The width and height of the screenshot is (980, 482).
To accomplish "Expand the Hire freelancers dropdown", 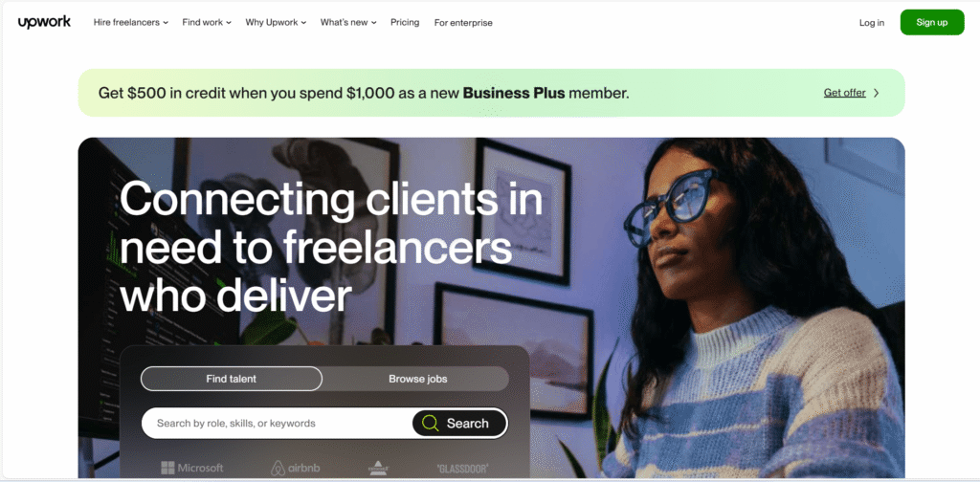I will click(130, 23).
